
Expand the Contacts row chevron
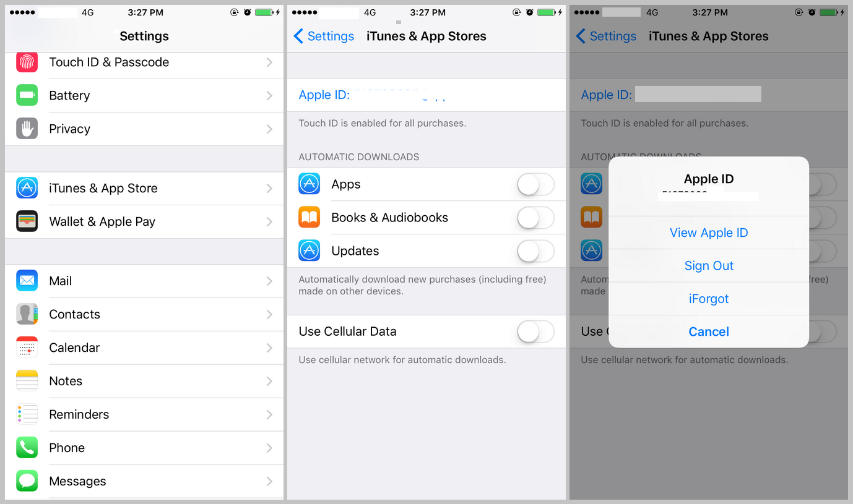click(269, 314)
